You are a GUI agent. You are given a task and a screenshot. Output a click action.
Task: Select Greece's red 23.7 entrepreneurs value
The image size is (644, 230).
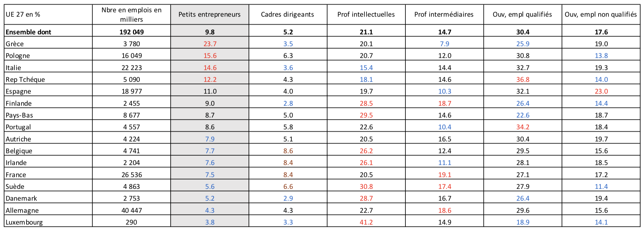[x=210, y=44]
